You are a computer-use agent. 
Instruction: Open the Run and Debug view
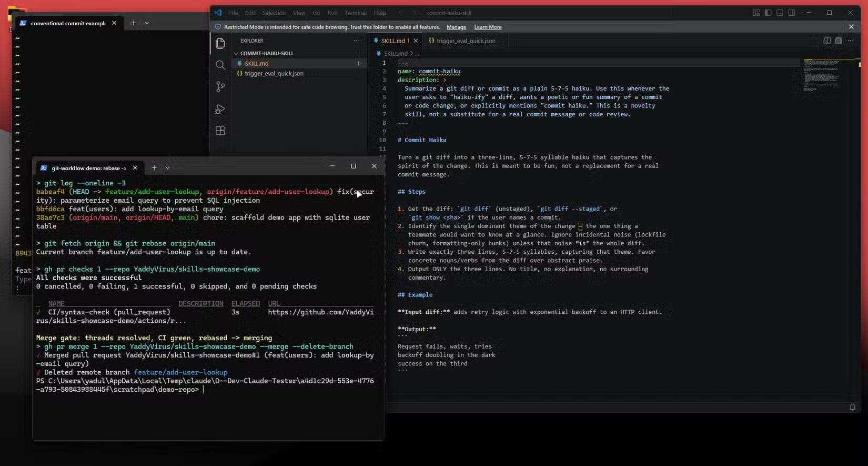click(220, 109)
